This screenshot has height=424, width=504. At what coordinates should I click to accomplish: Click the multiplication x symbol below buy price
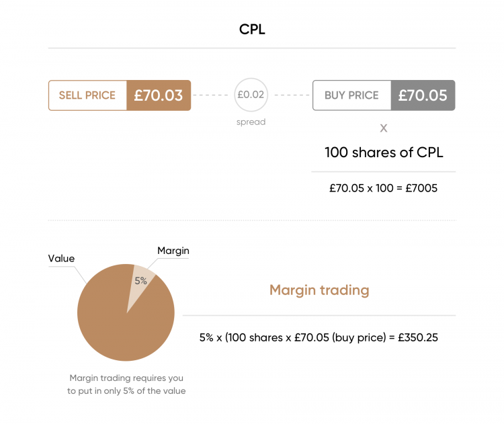point(384,128)
